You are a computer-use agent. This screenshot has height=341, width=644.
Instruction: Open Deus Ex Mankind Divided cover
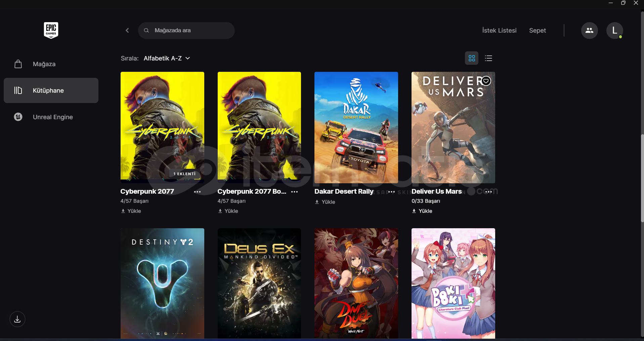coord(259,284)
